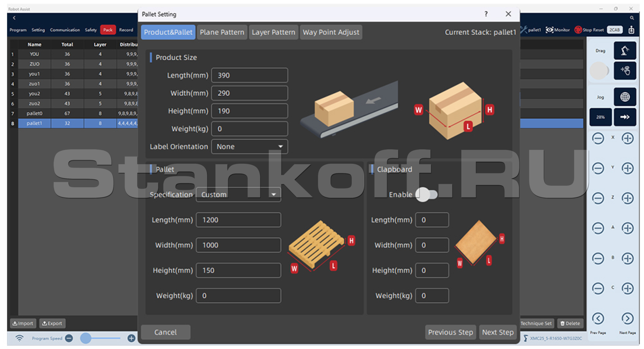Screen dimensions: 644x349
Task: Switch to the Plane Pattern tab
Action: 222,32
